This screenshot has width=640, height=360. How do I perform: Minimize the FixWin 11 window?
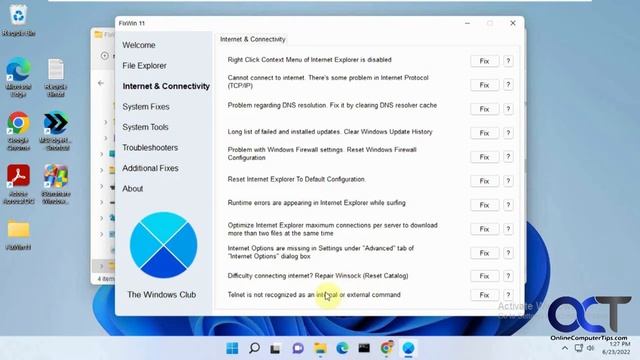point(467,23)
